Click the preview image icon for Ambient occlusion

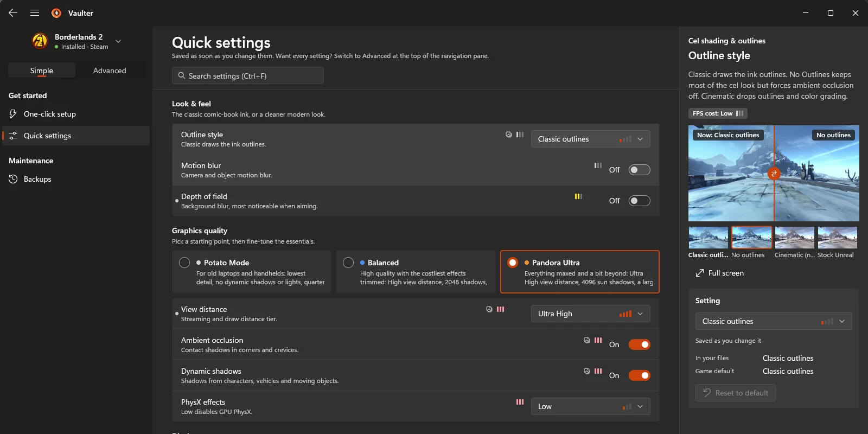click(x=587, y=340)
